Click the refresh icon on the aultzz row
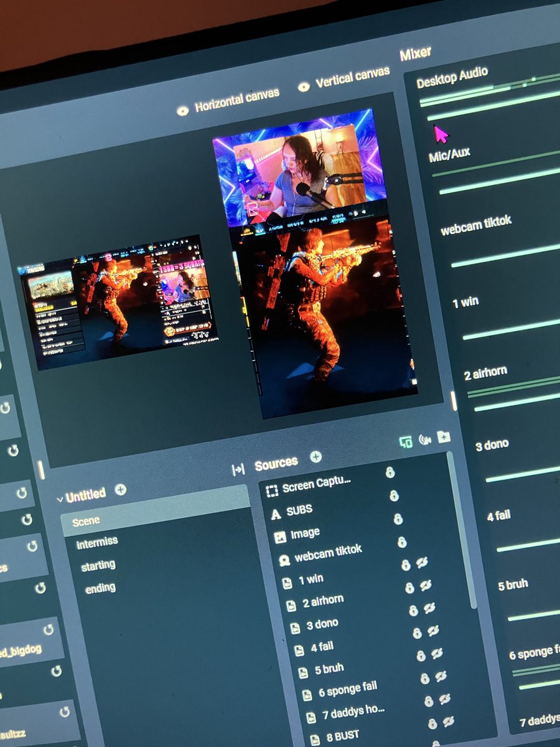This screenshot has width=560, height=747. click(65, 712)
